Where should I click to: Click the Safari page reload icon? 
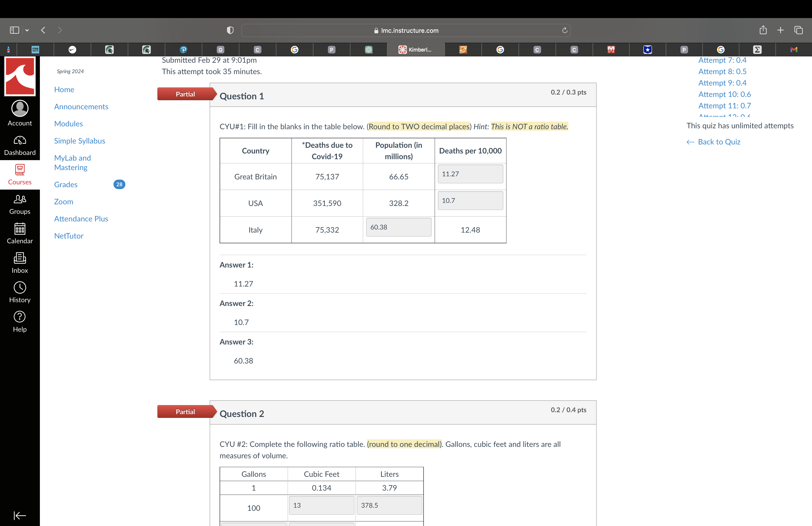pyautogui.click(x=565, y=30)
